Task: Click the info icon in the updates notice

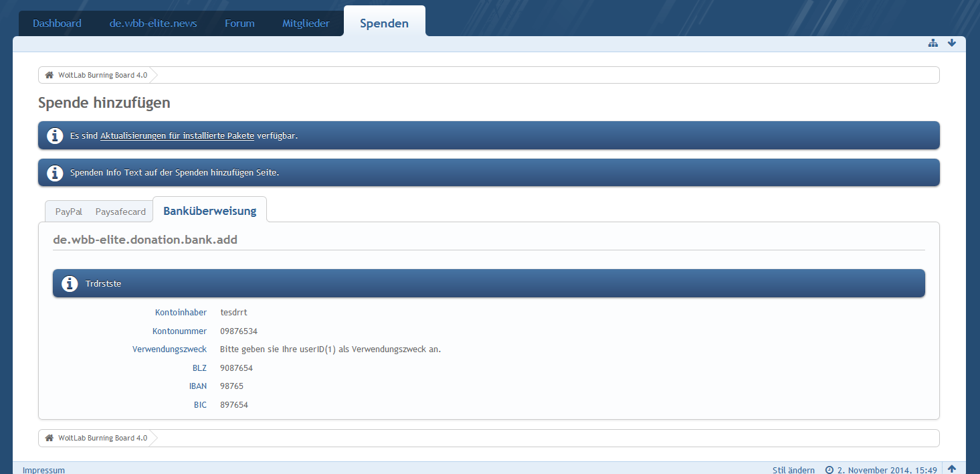Action: [x=55, y=136]
